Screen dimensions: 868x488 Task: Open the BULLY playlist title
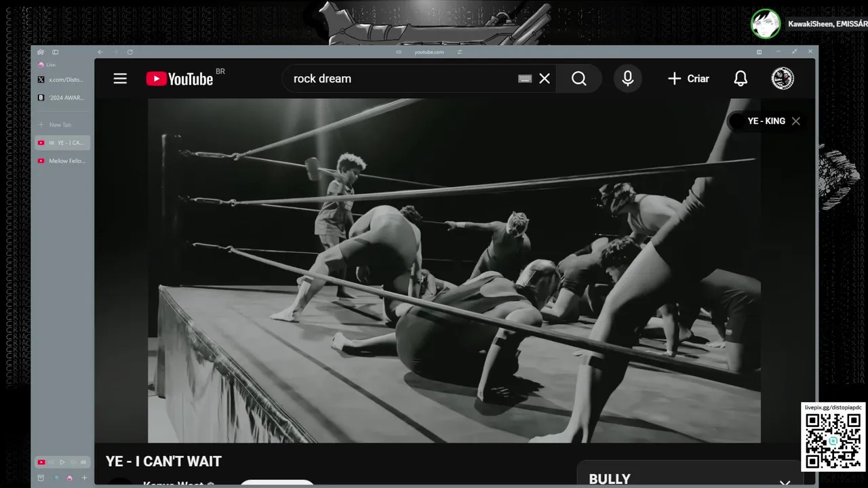click(610, 479)
